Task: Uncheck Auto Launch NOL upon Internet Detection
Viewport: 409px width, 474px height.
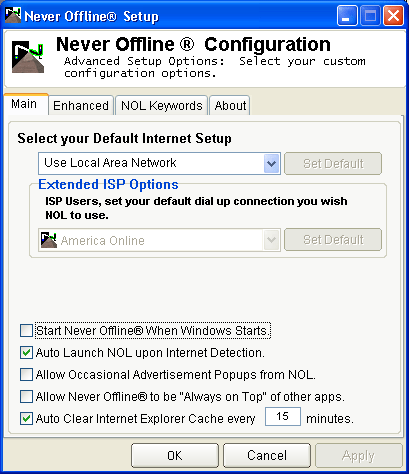Action: pyautogui.click(x=26, y=353)
